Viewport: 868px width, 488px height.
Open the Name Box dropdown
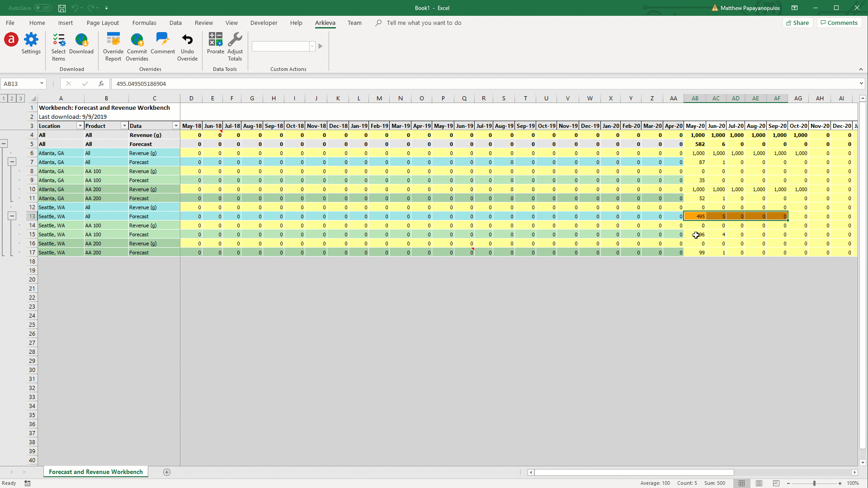pyautogui.click(x=42, y=84)
